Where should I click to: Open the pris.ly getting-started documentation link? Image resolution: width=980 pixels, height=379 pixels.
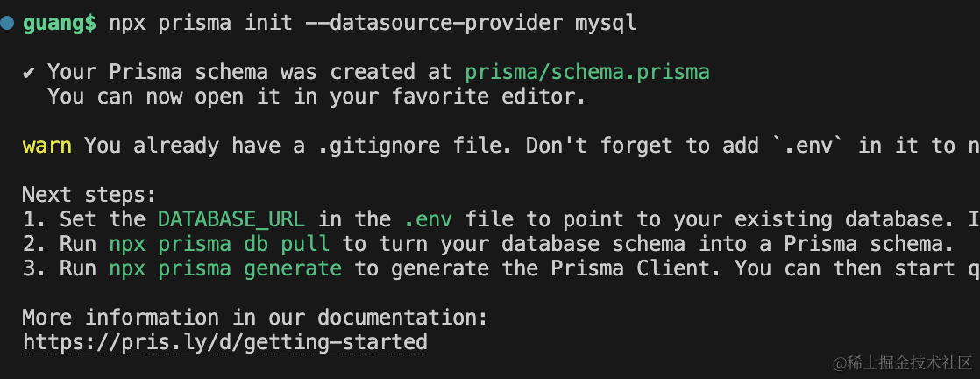[224, 341]
